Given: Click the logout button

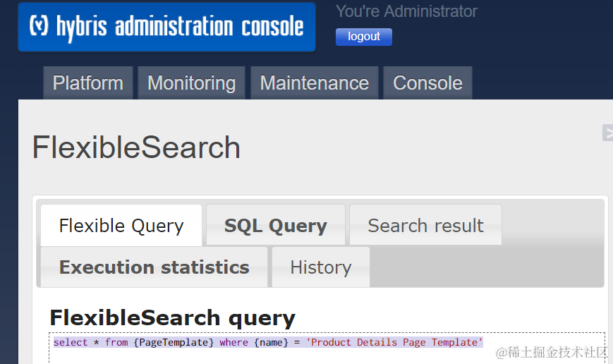Looking at the screenshot, I should (363, 37).
